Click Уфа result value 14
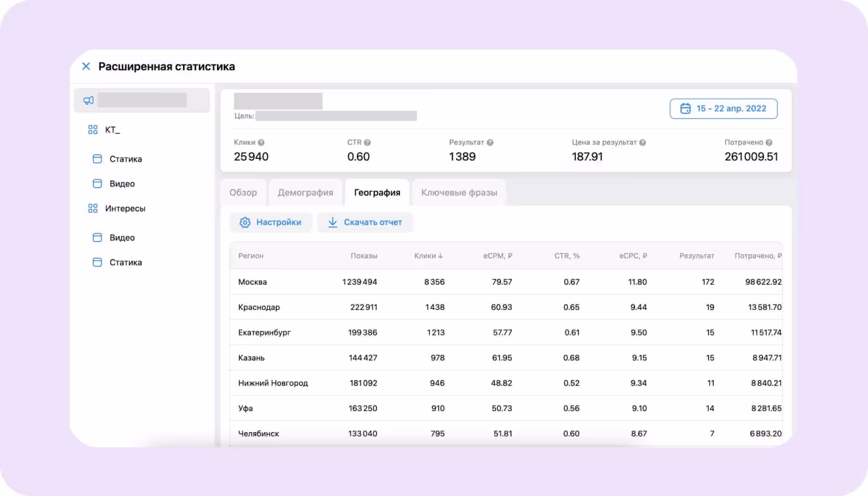The height and width of the screenshot is (496, 868). click(710, 409)
